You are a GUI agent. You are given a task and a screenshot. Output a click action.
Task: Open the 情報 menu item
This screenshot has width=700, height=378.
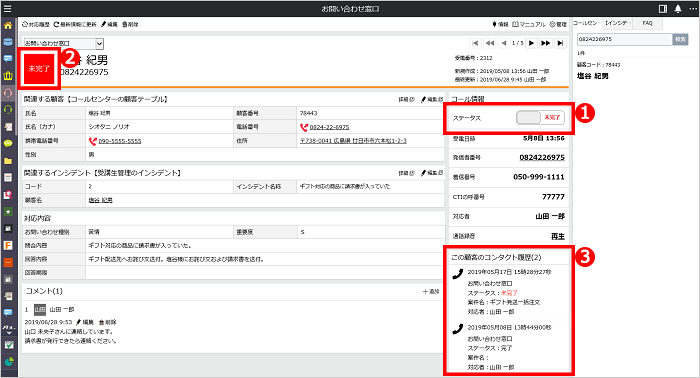point(500,25)
